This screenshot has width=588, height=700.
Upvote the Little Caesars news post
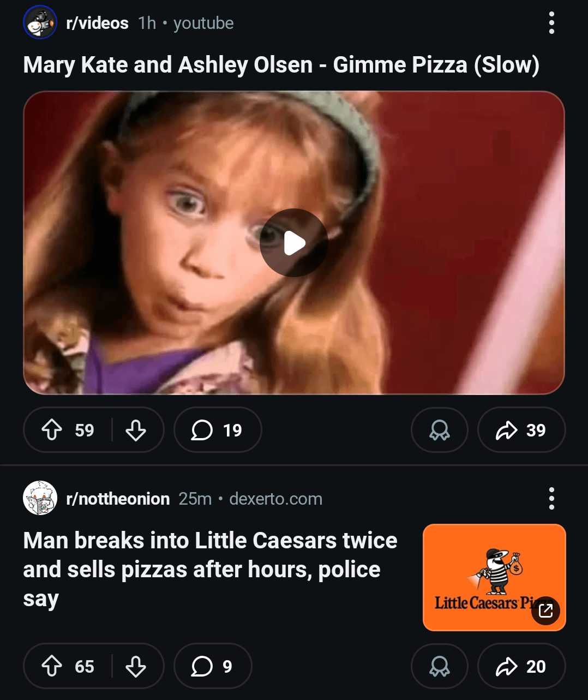[52, 666]
